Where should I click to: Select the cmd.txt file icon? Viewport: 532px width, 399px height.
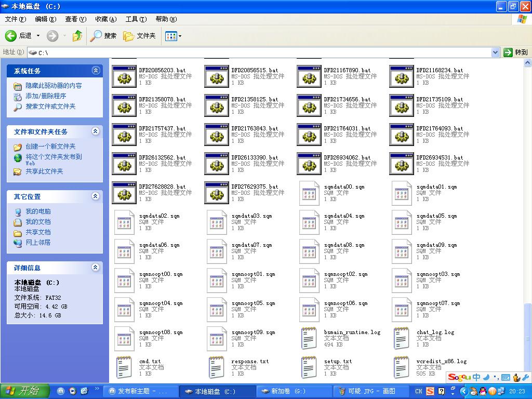(x=124, y=367)
